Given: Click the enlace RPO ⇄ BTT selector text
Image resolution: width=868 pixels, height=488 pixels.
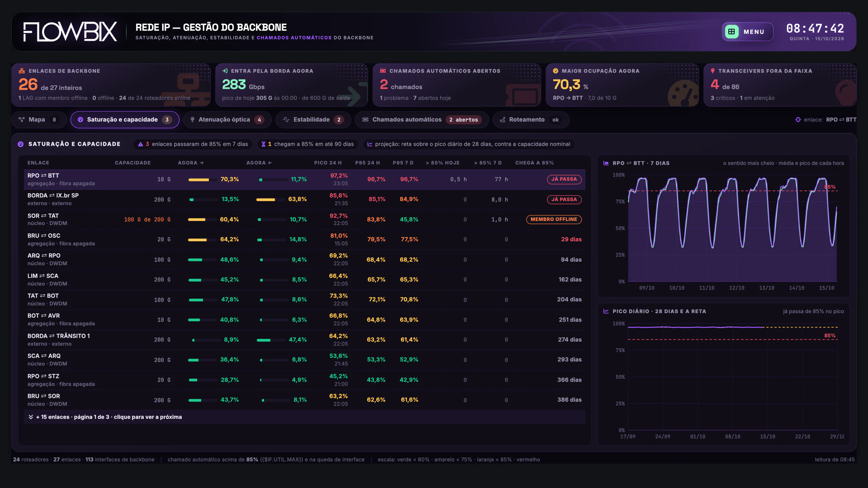Looking at the screenshot, I should (x=841, y=120).
